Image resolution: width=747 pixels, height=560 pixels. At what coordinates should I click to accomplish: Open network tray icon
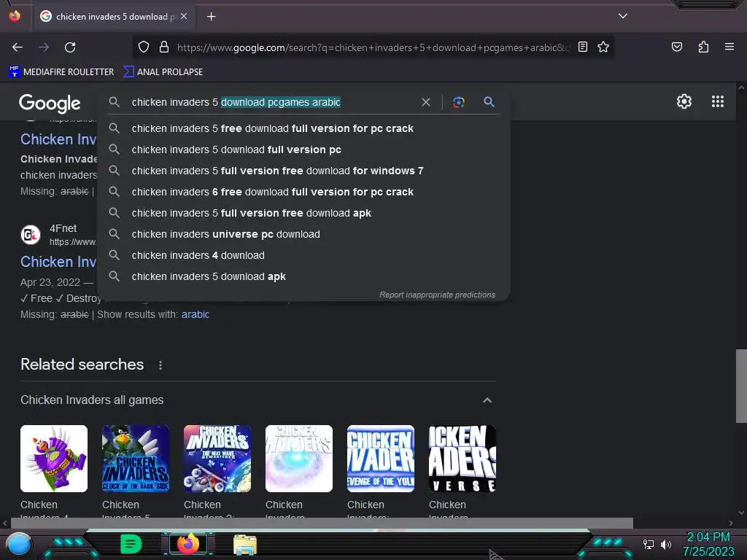(649, 544)
